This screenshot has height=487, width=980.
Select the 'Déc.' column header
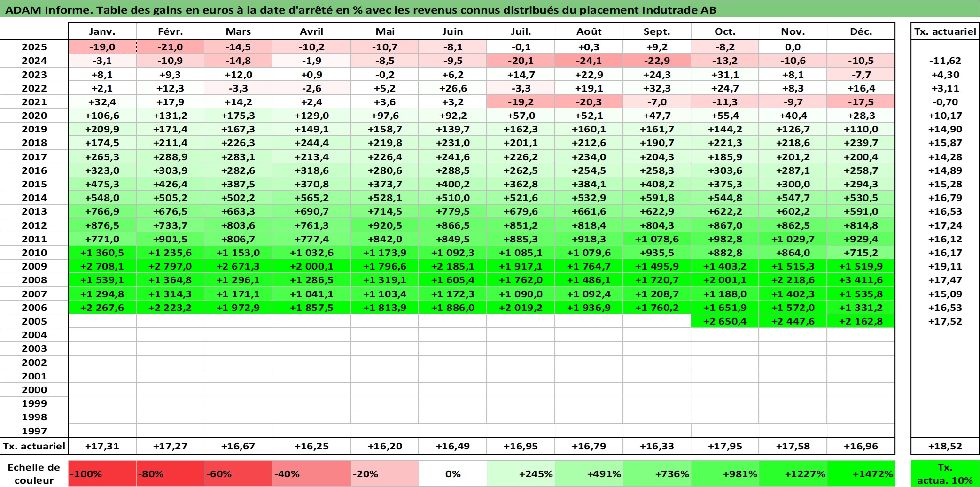point(861,31)
